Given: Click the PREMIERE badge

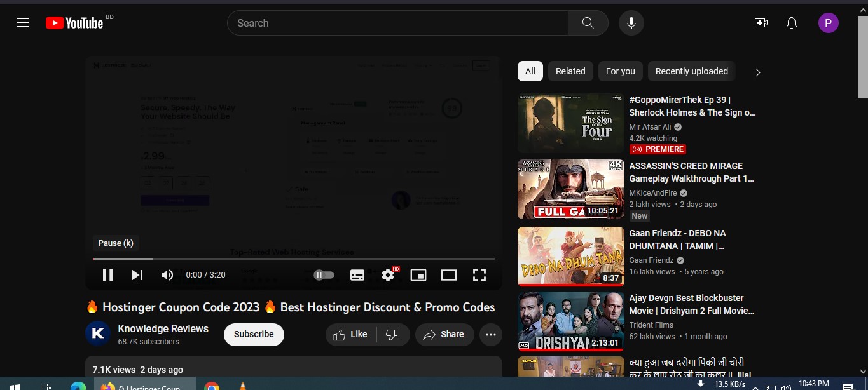Looking at the screenshot, I should [x=658, y=149].
